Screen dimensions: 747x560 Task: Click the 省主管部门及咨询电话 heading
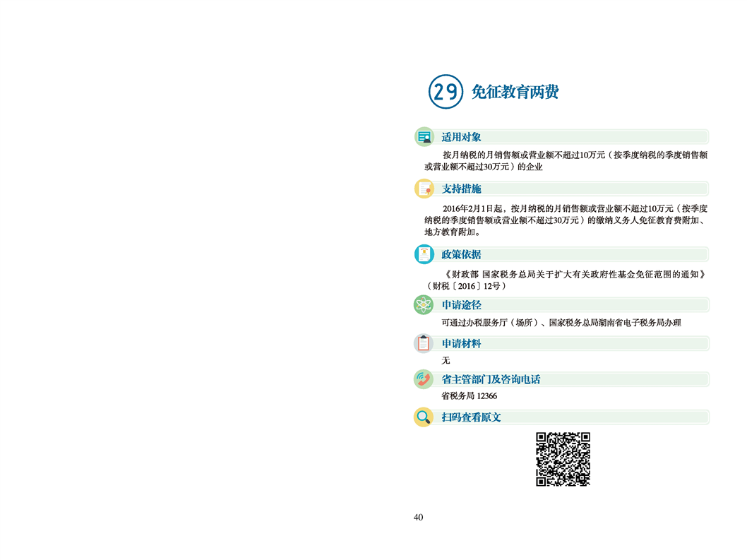(491, 379)
